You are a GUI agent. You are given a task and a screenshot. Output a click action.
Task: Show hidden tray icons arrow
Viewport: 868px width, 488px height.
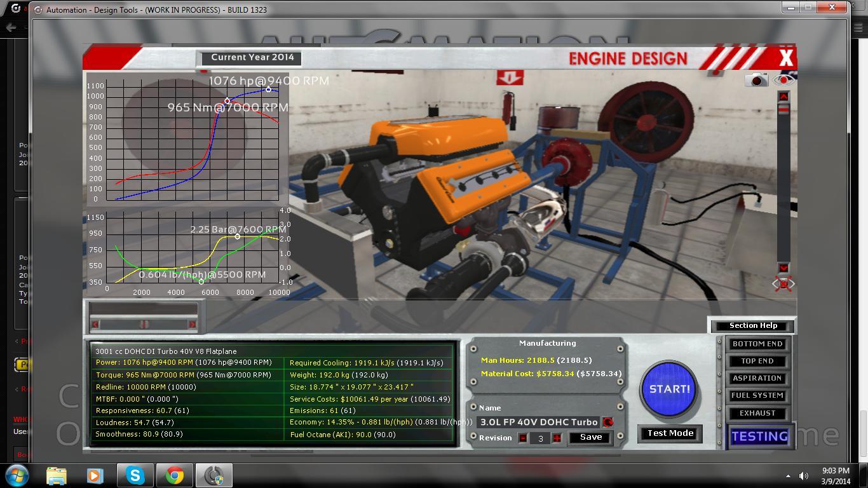point(788,476)
